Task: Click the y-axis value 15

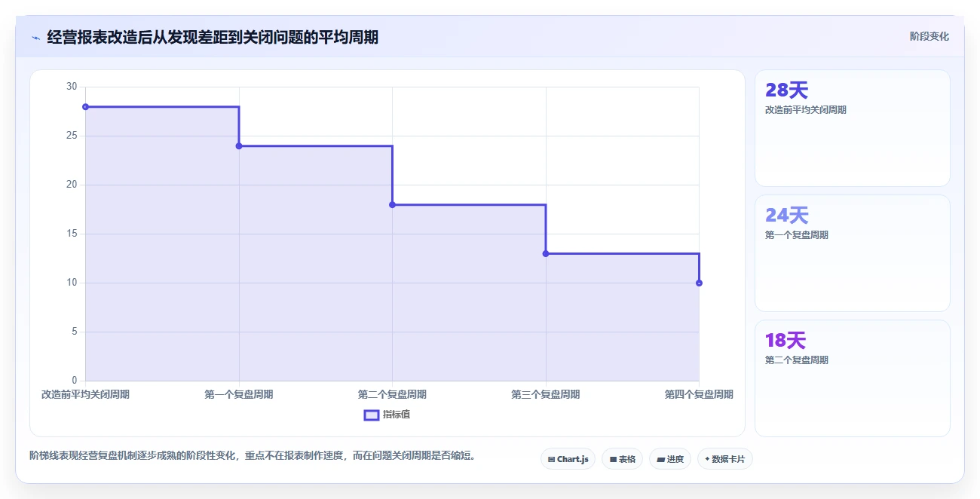Action: (x=72, y=234)
